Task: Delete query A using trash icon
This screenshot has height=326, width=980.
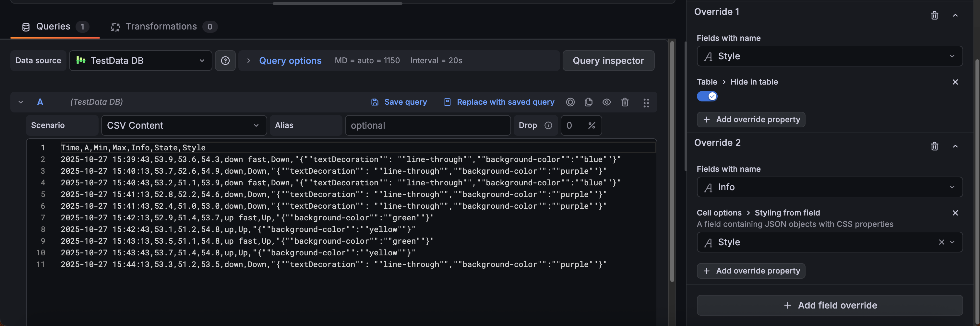Action: point(625,102)
